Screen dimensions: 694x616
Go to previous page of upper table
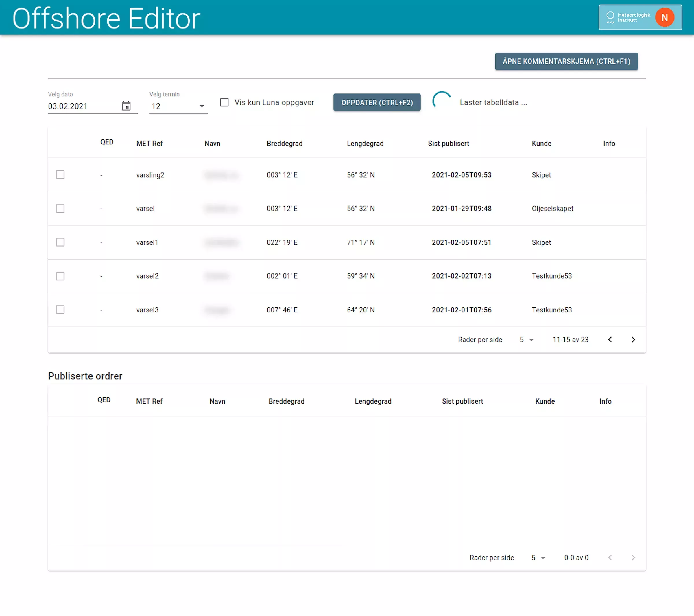click(610, 339)
